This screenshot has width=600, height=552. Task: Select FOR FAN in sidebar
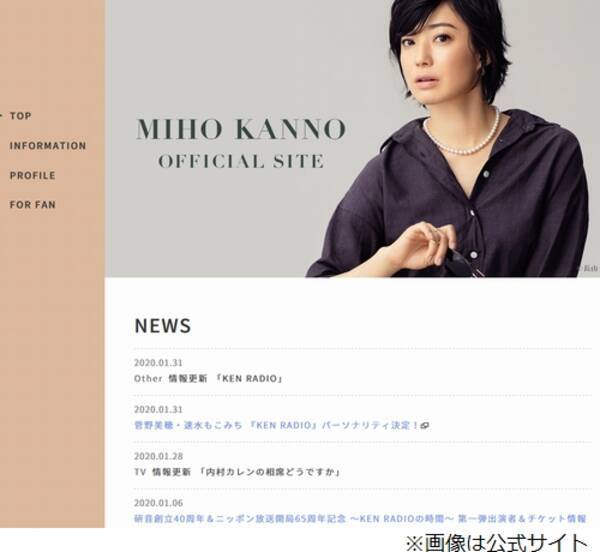[x=33, y=205]
